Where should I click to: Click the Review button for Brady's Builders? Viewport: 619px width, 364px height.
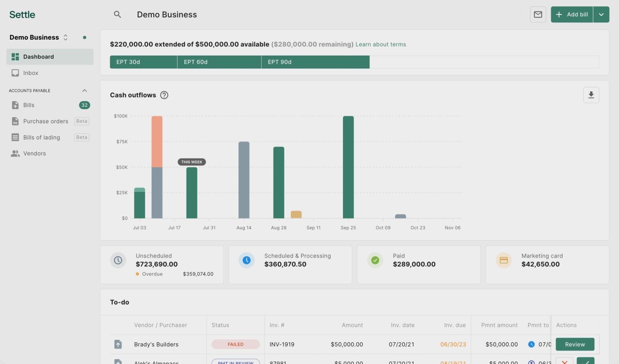click(575, 344)
